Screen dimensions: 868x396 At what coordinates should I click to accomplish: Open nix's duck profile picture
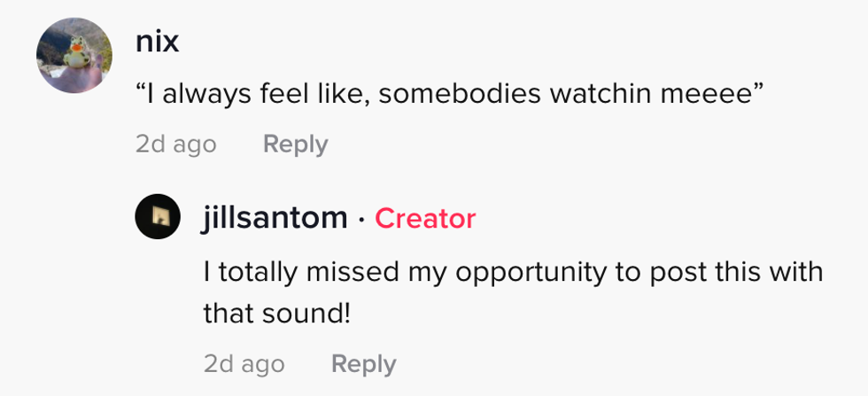[x=74, y=55]
